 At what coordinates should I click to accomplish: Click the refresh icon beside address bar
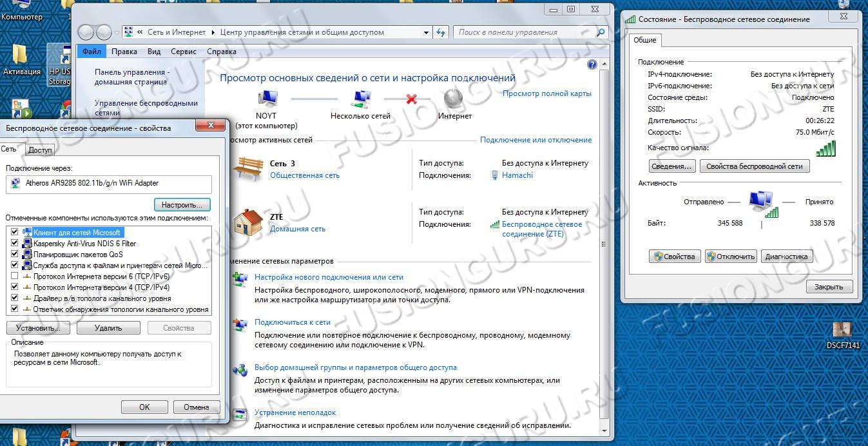tap(441, 32)
